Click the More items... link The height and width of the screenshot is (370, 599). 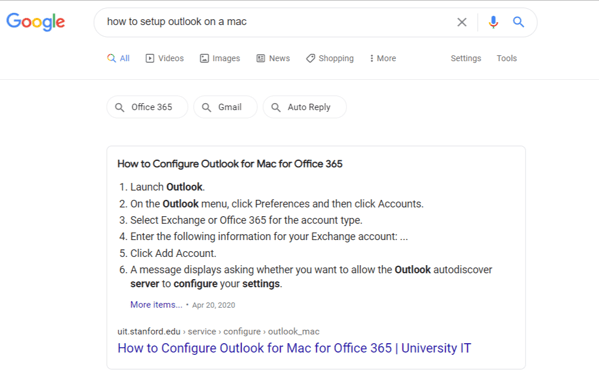click(x=156, y=305)
